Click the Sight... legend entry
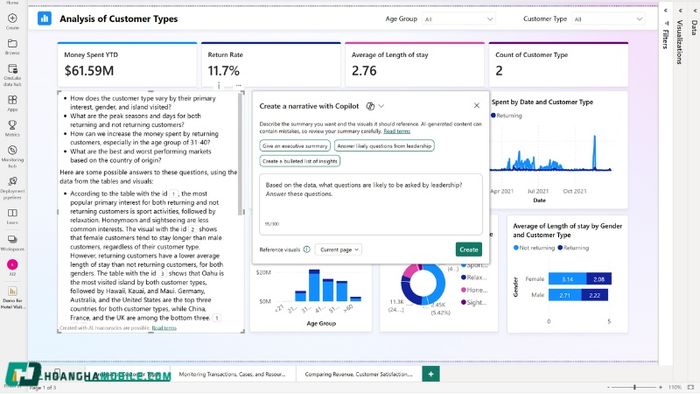Viewport: 700px width, 394px height. (x=474, y=303)
